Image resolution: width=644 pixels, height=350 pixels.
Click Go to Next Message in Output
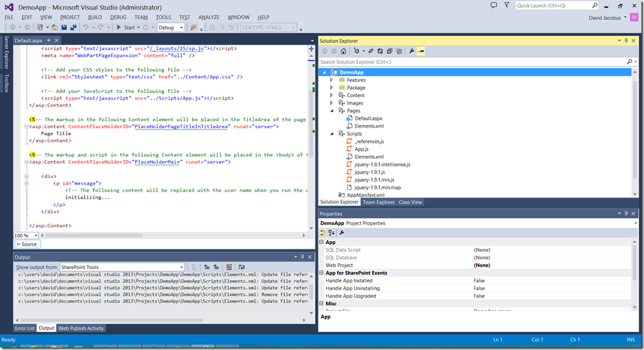click(216, 267)
